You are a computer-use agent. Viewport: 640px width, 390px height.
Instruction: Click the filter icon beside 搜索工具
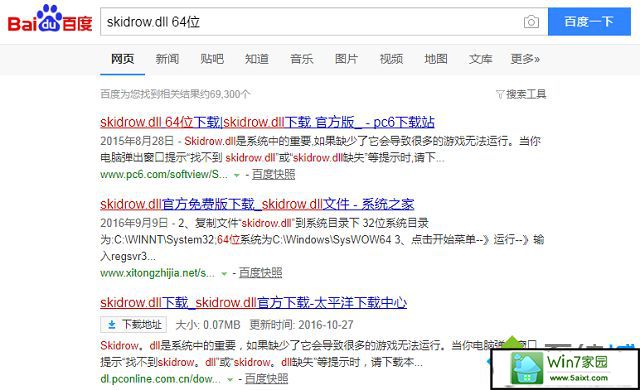(500, 95)
